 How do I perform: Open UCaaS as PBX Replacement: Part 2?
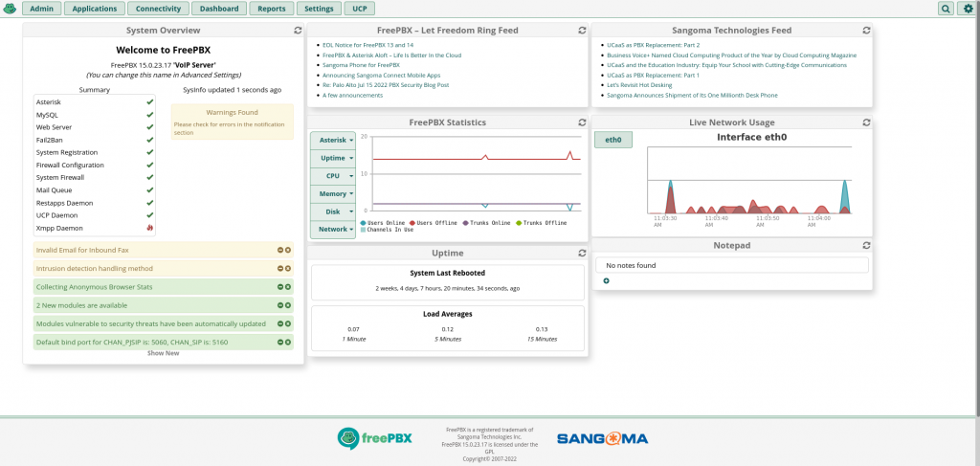pos(653,45)
